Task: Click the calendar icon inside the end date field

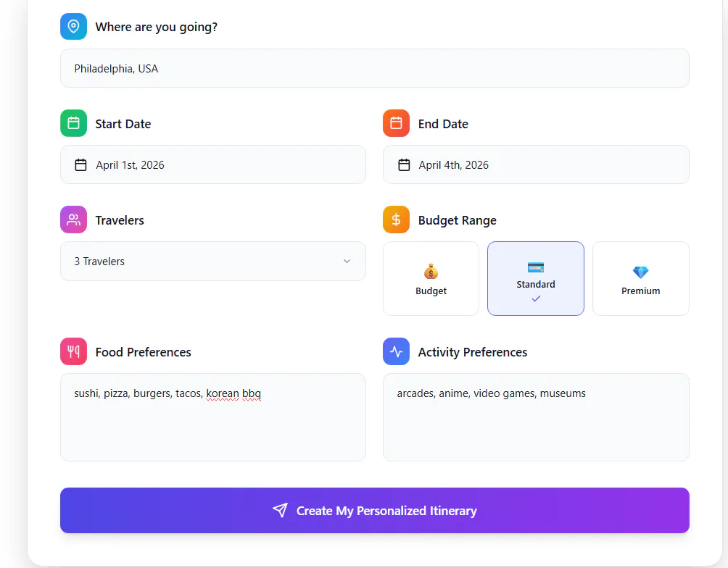Action: 404,164
